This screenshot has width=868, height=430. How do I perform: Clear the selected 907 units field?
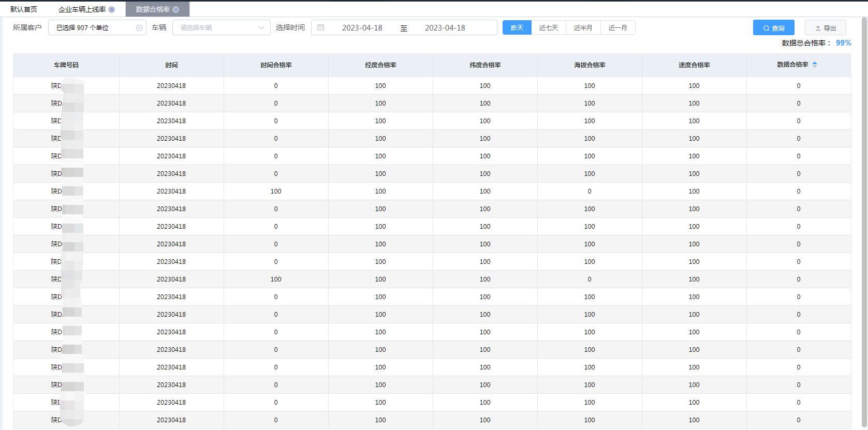click(139, 28)
